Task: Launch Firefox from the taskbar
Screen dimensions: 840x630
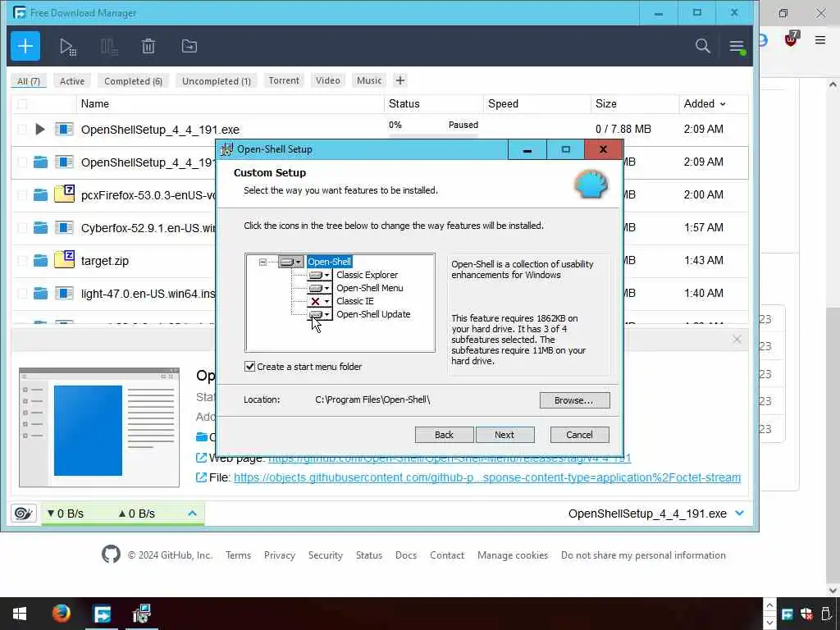Action: (61, 613)
